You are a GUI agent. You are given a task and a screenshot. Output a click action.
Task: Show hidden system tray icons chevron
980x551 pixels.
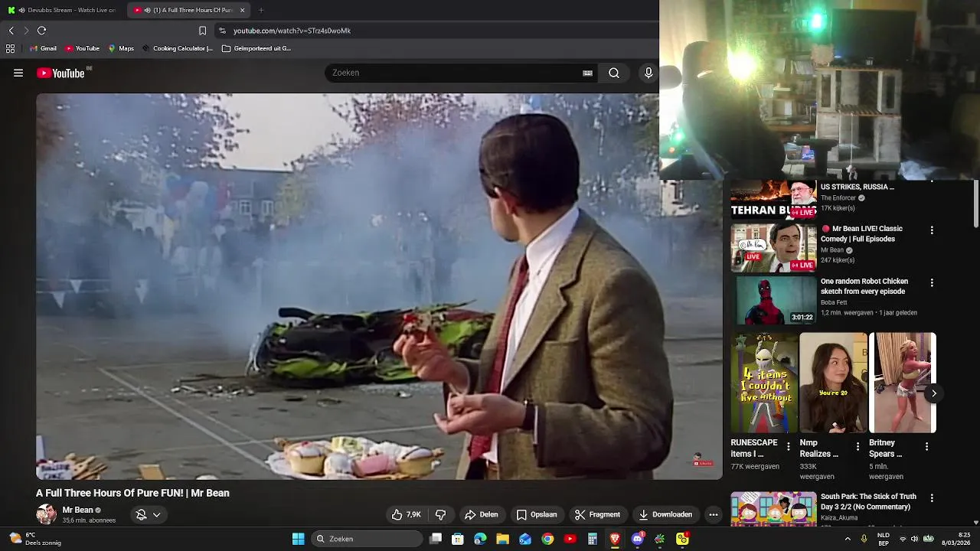point(848,539)
